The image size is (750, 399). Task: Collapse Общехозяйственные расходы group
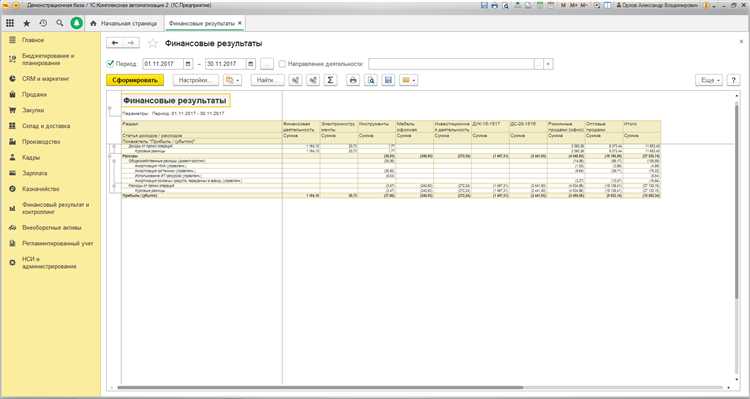[114, 161]
